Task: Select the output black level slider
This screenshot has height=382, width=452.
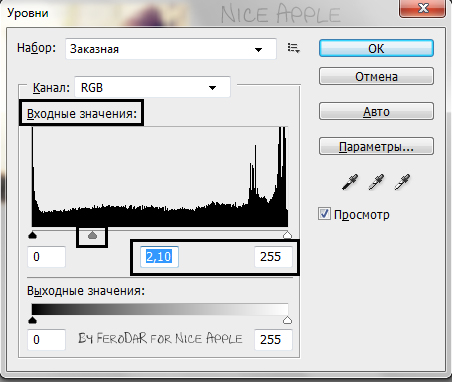Action: tap(32, 320)
